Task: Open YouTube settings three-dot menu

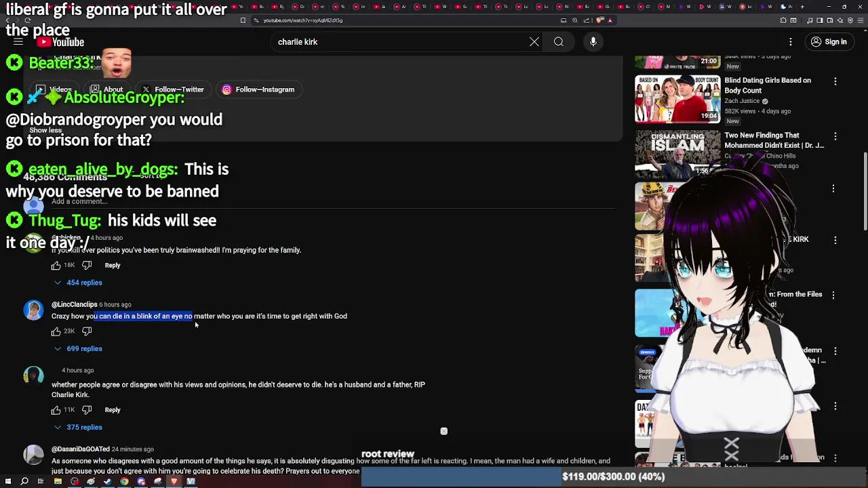Action: (x=791, y=42)
